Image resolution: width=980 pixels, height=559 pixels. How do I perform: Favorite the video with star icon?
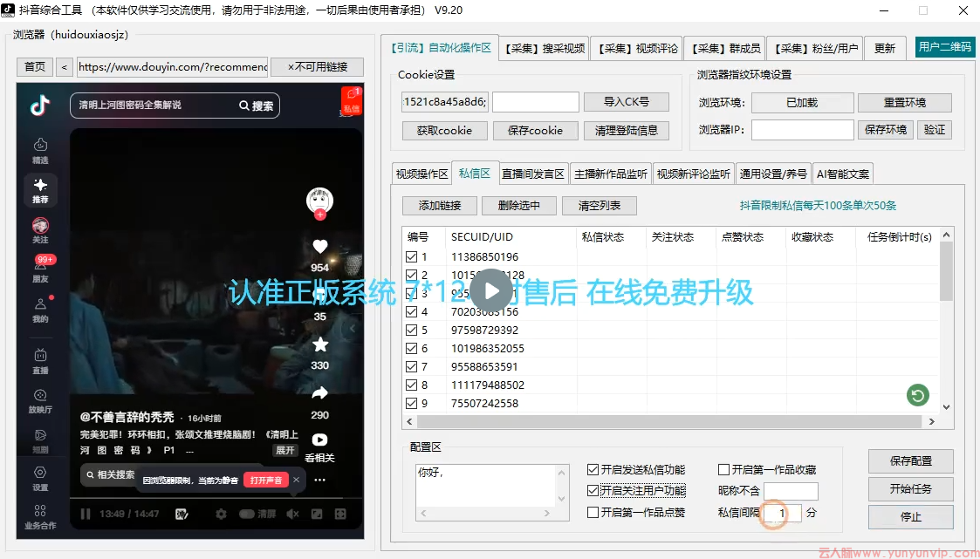click(x=320, y=344)
